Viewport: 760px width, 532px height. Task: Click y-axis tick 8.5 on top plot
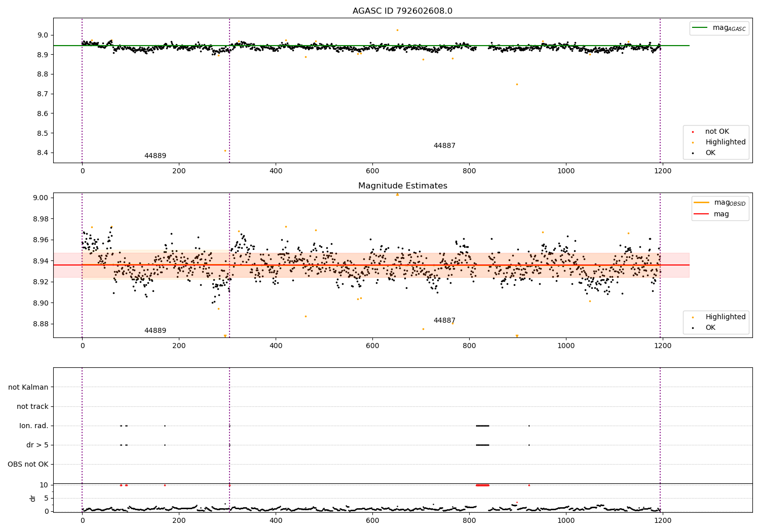[43, 133]
